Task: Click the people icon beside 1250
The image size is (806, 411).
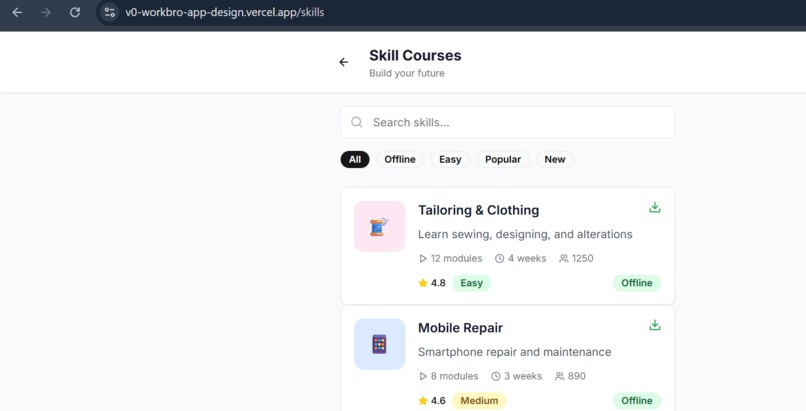Action: pyautogui.click(x=564, y=258)
